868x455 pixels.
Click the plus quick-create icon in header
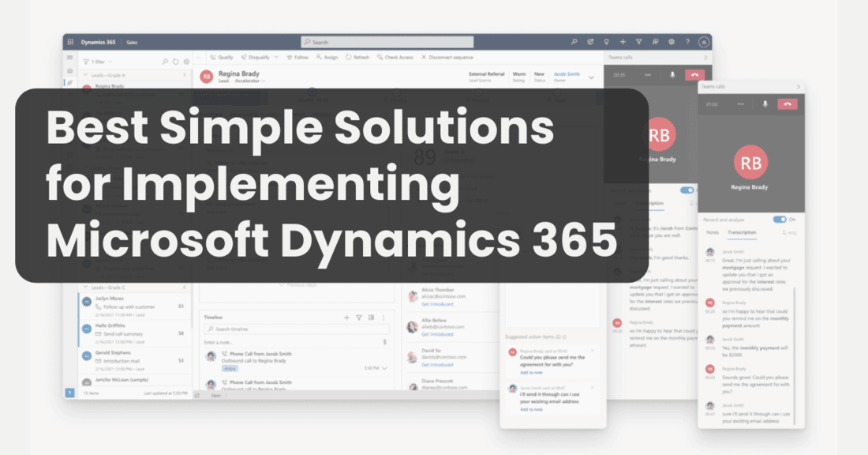click(623, 42)
